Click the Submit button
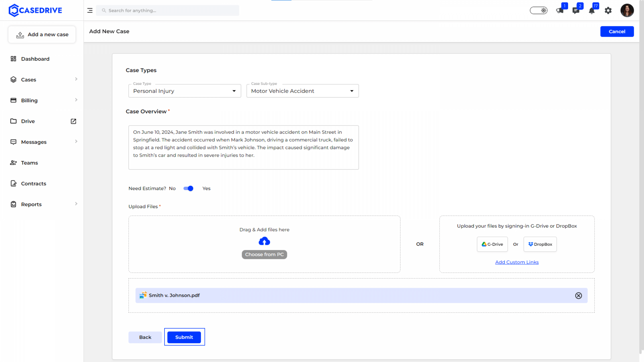Image resolution: width=644 pixels, height=362 pixels. point(184,337)
